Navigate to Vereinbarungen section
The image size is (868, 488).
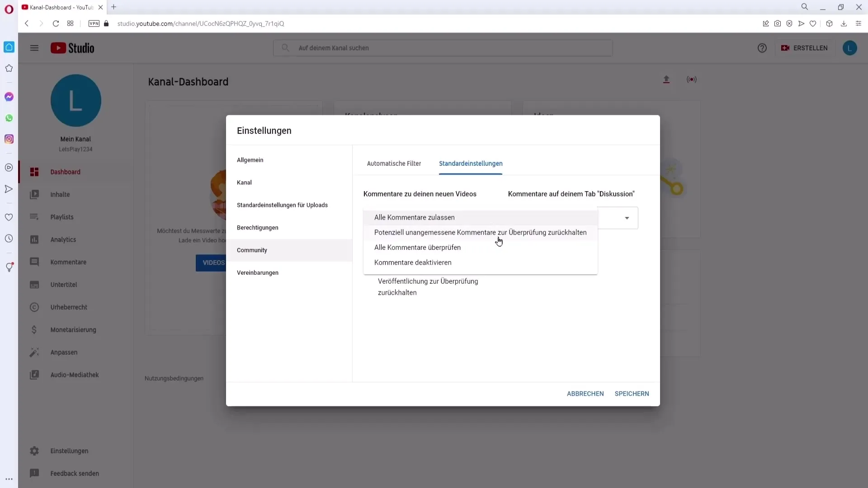tap(258, 272)
